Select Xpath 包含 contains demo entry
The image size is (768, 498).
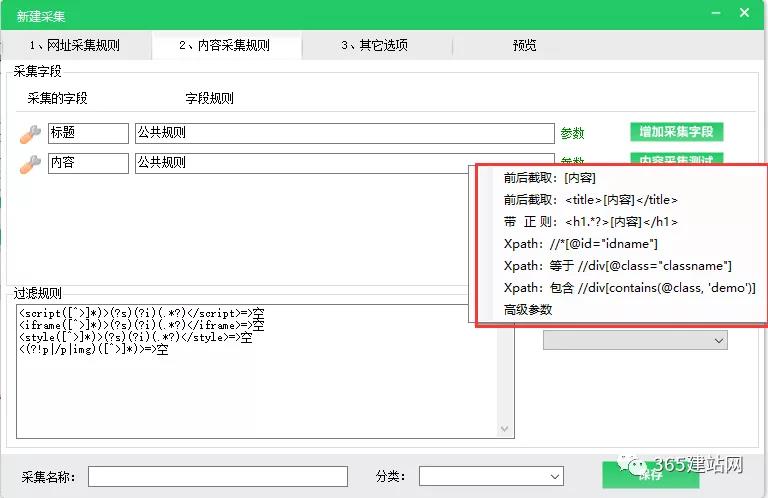(629, 288)
